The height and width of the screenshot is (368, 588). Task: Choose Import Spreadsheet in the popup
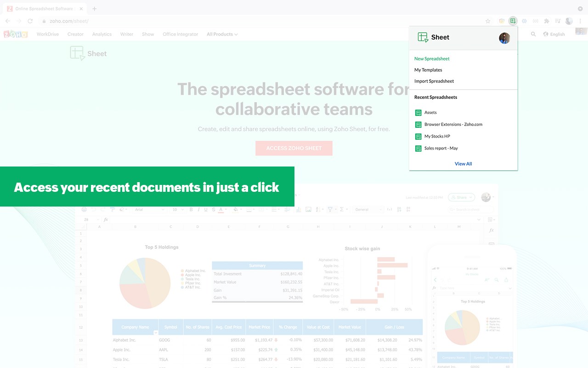pyautogui.click(x=434, y=81)
